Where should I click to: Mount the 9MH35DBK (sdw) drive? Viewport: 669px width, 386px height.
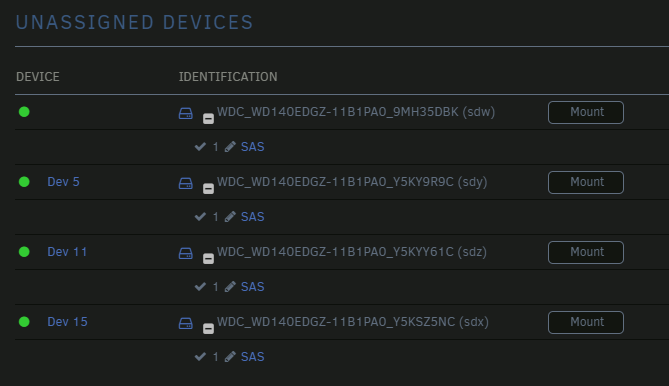pos(586,112)
